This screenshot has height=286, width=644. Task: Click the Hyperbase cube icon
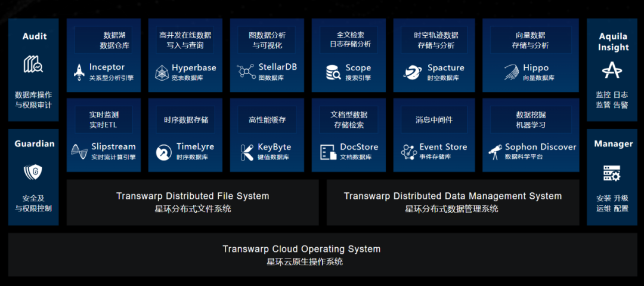[162, 72]
